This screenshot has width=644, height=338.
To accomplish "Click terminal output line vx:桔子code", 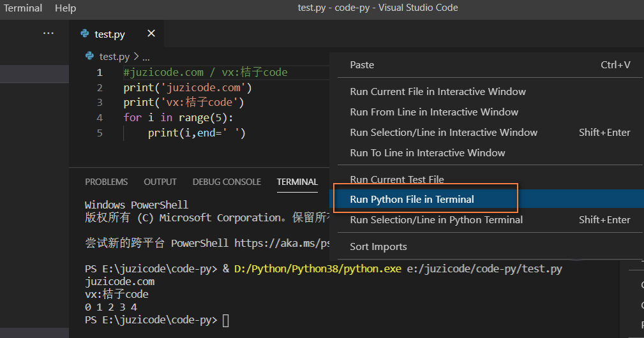I will pos(117,294).
